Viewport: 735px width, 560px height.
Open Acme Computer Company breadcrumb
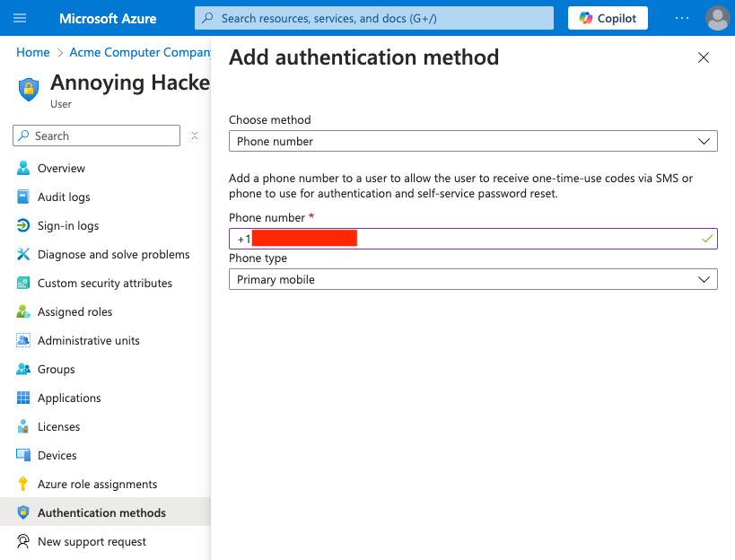tap(140, 52)
